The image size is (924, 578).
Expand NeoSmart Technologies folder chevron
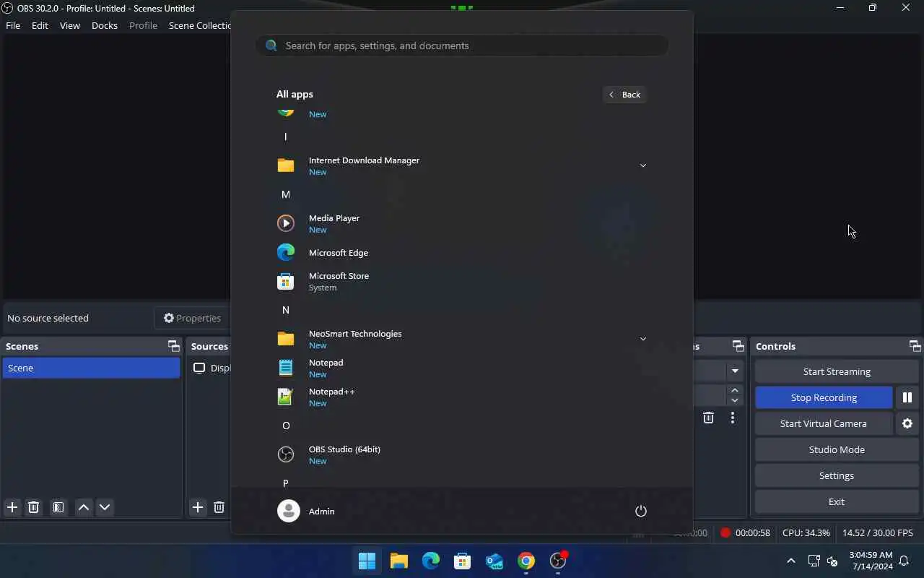(x=642, y=339)
